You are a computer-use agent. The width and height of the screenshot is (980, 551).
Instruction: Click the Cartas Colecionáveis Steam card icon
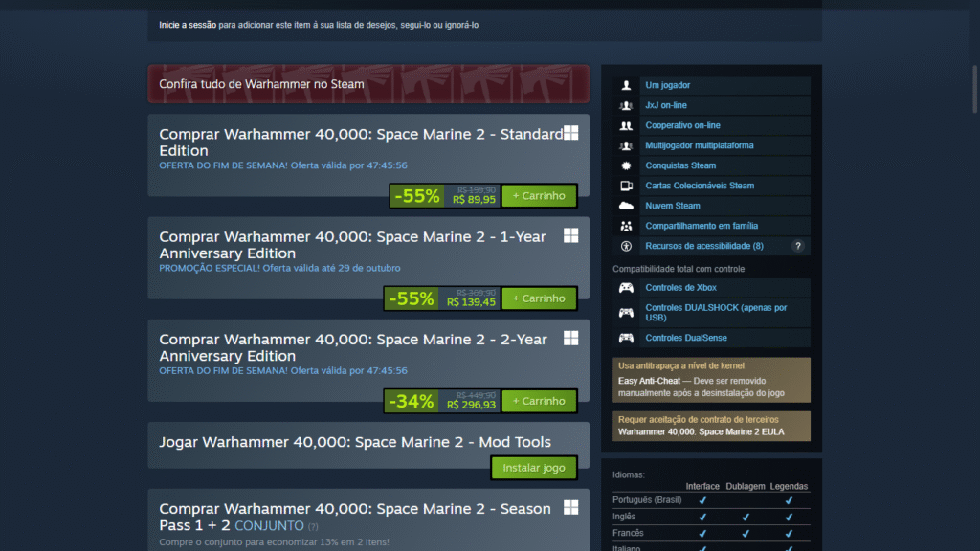626,186
